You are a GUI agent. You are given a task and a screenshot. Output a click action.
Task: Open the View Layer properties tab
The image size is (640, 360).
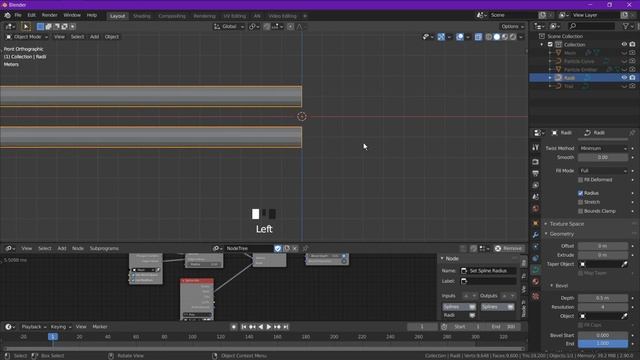[536, 185]
